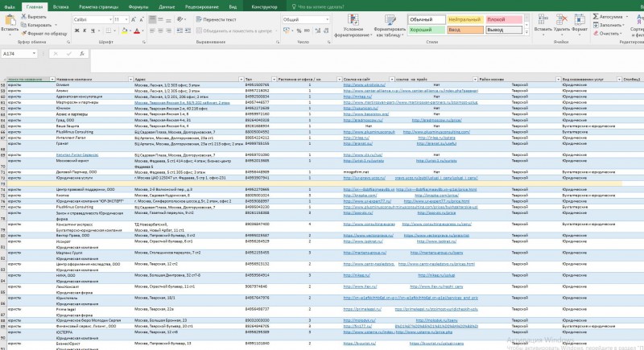Align text right in the cell
The height and width of the screenshot is (350, 644).
[168, 31]
